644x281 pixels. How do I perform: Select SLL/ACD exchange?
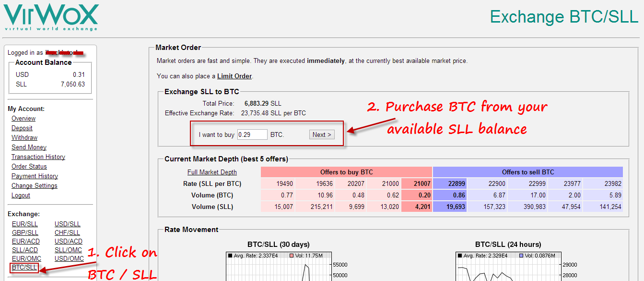(x=25, y=250)
